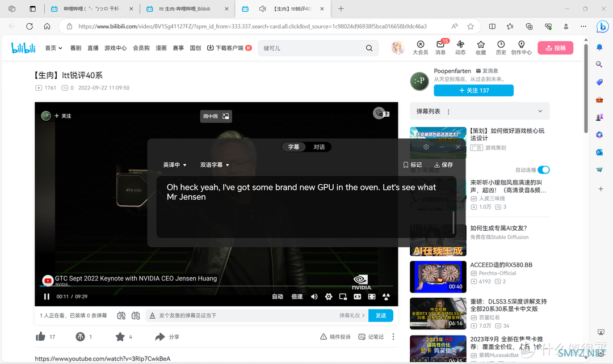Expand the 弹幕列表 panel chevron
Screen dimensions: 613x364
pyautogui.click(x=540, y=111)
